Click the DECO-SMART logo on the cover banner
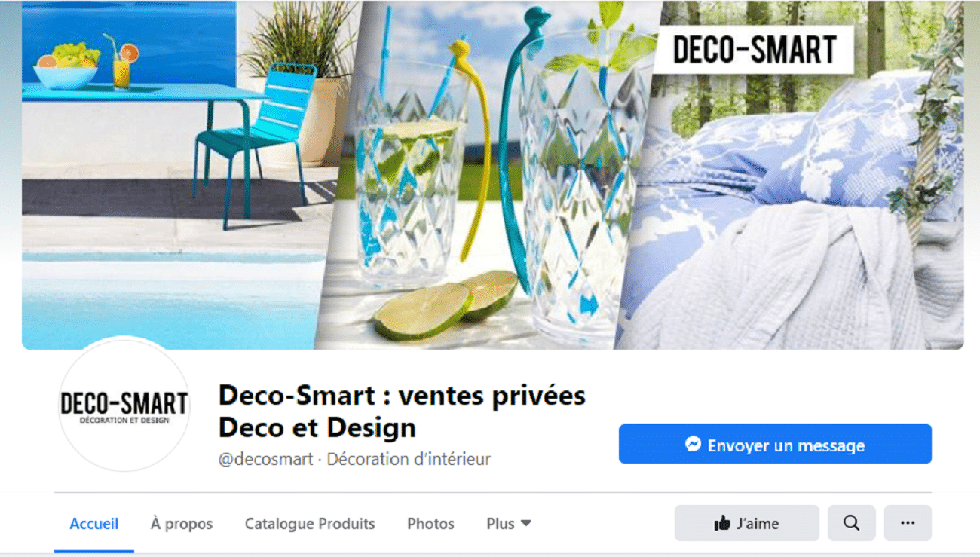The height and width of the screenshot is (557, 980). click(755, 50)
